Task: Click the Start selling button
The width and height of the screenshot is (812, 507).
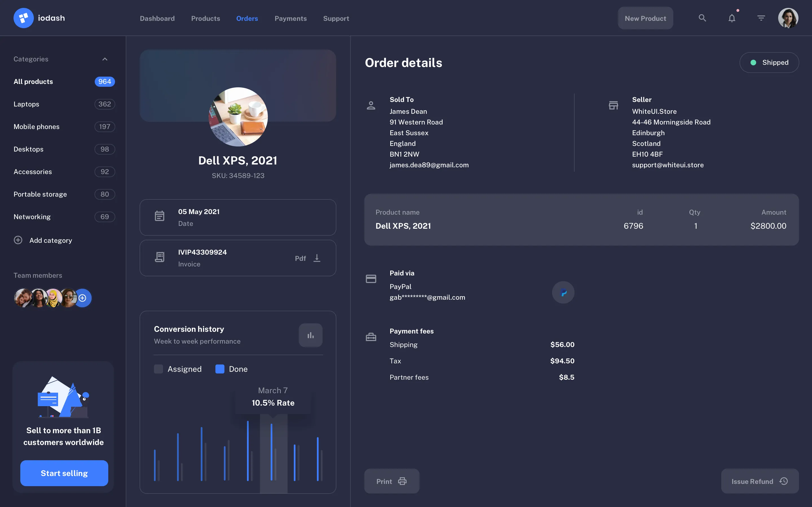Action: point(64,473)
